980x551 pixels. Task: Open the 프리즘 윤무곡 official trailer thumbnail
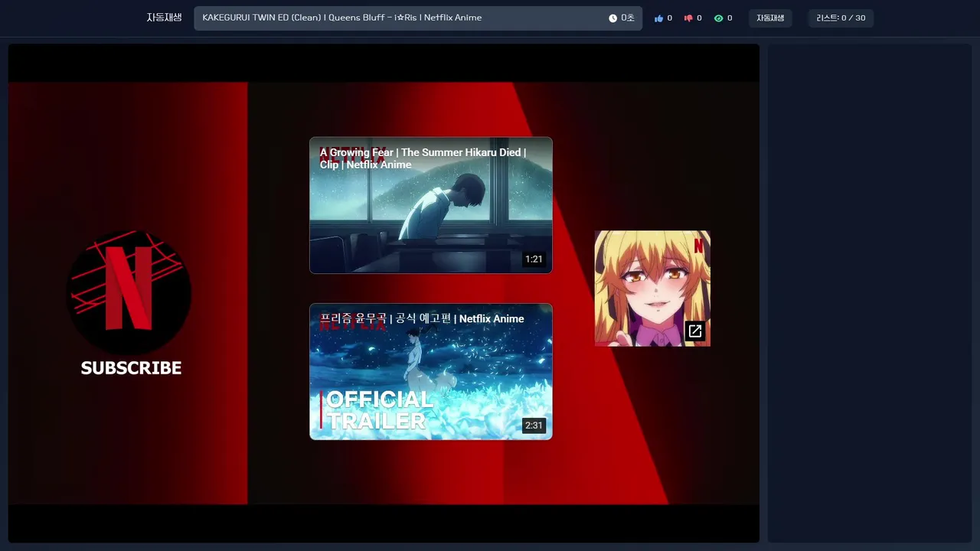(430, 372)
